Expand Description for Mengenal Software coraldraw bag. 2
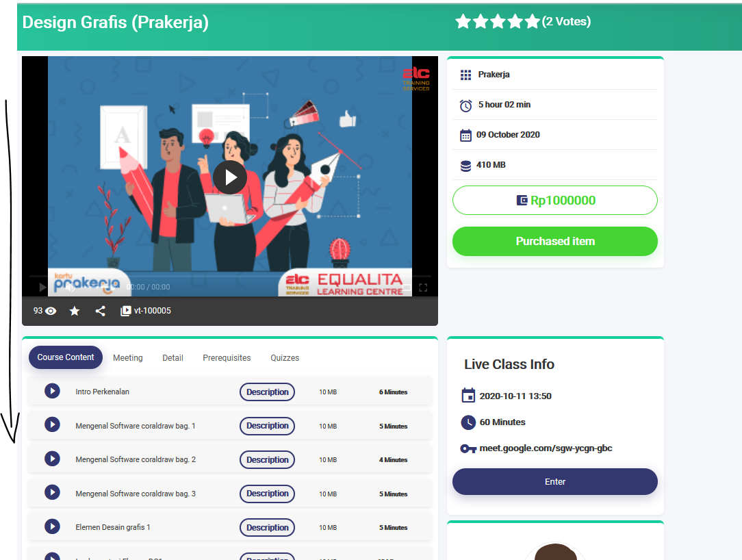The width and height of the screenshot is (742, 560). 267,459
